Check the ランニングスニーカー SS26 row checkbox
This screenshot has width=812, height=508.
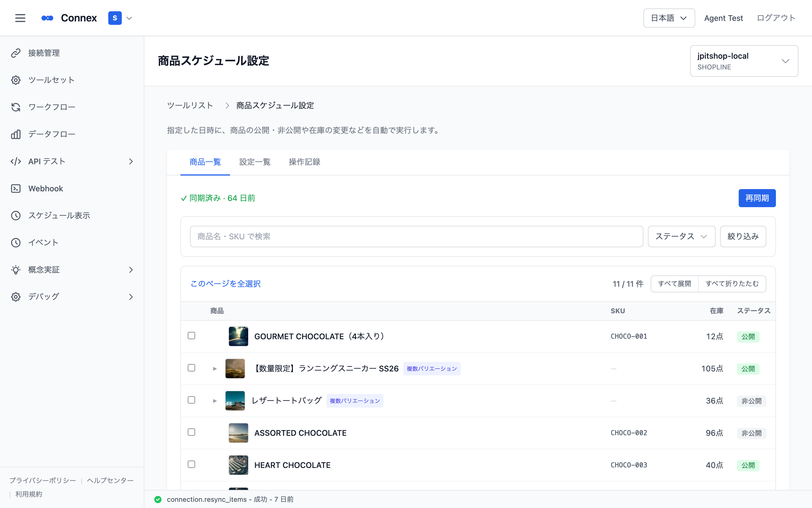coord(191,368)
